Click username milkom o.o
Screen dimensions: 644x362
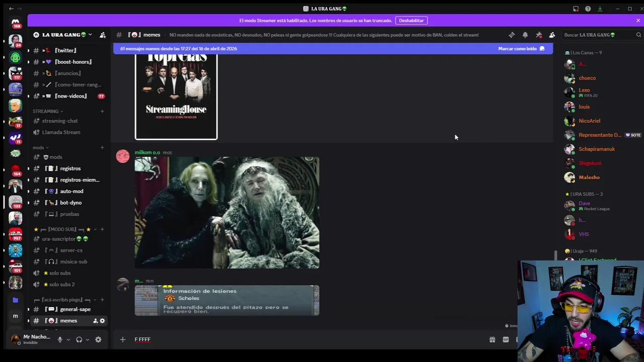coord(147,152)
